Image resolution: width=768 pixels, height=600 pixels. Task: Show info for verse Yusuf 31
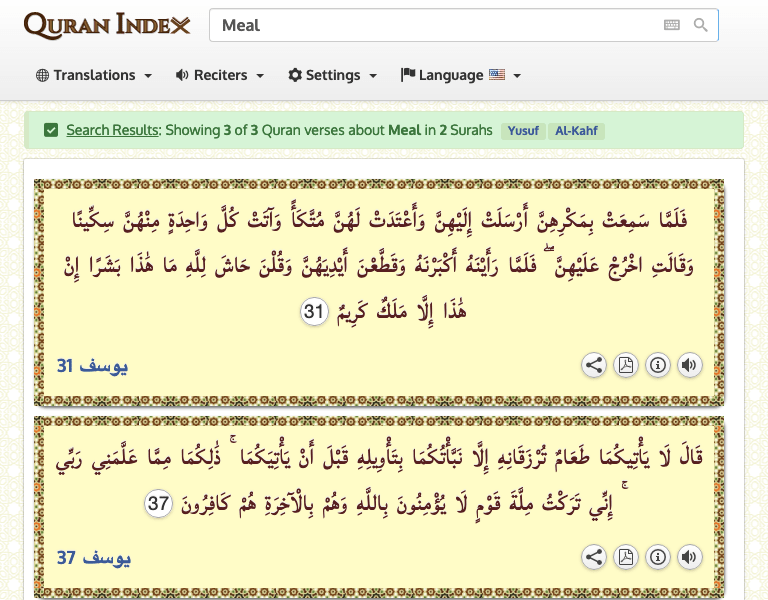click(657, 365)
